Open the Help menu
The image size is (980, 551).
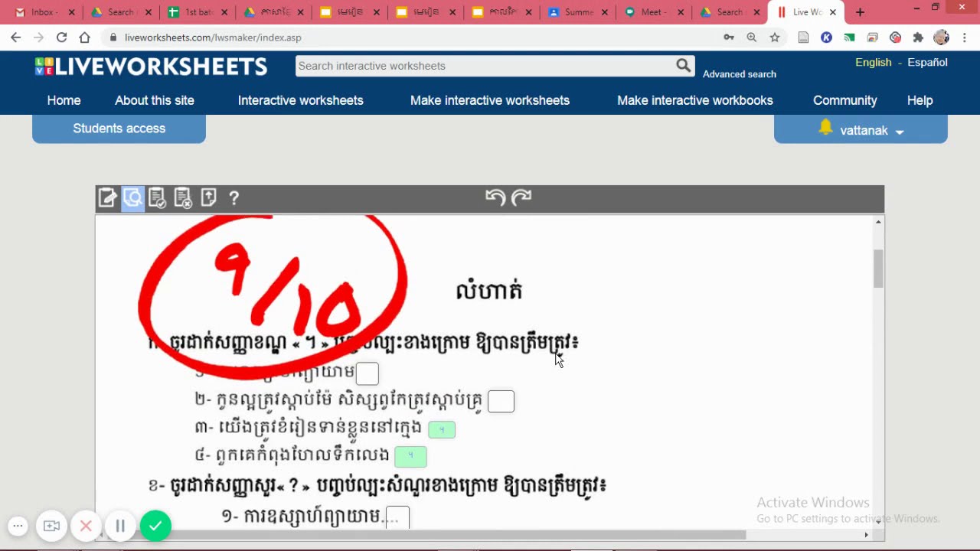point(920,100)
